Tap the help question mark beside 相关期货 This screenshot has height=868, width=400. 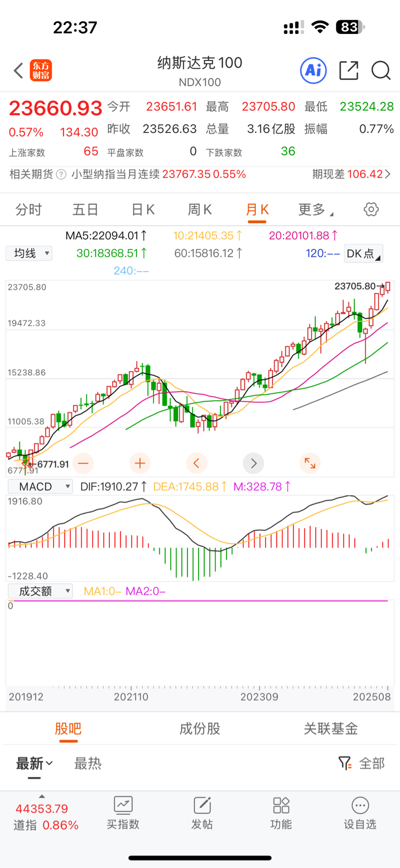[61, 174]
